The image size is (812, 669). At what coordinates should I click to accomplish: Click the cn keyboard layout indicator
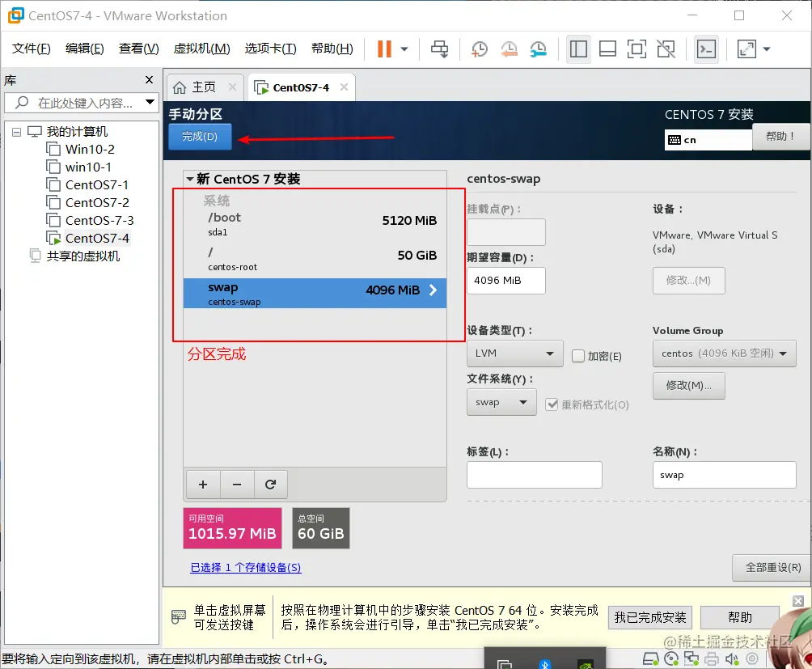click(x=708, y=140)
